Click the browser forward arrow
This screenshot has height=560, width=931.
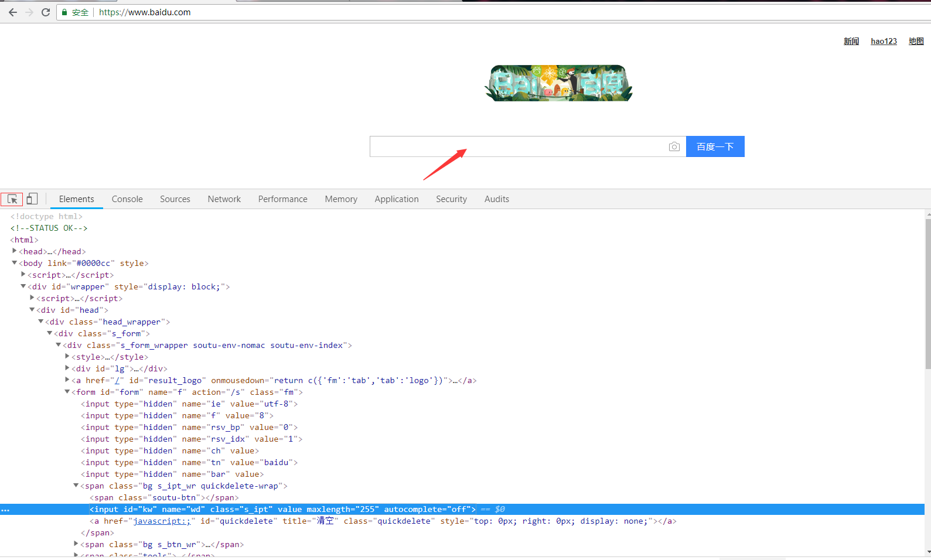pos(29,12)
